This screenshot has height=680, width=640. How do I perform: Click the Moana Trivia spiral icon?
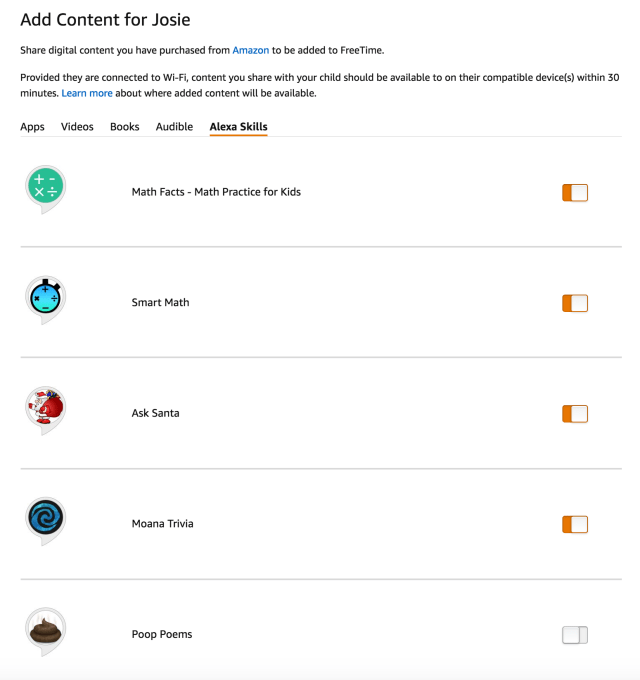[x=46, y=521]
